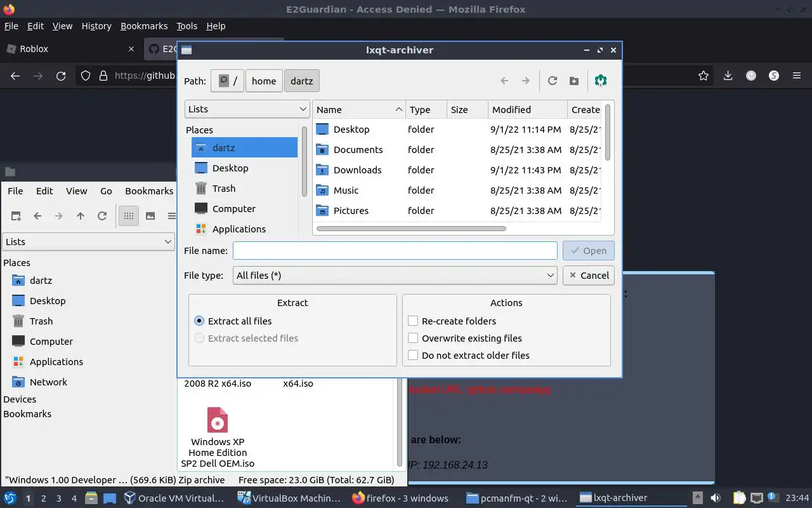Open the File menu in pcmanfm-qt window
This screenshot has width=812, height=508.
[x=15, y=191]
